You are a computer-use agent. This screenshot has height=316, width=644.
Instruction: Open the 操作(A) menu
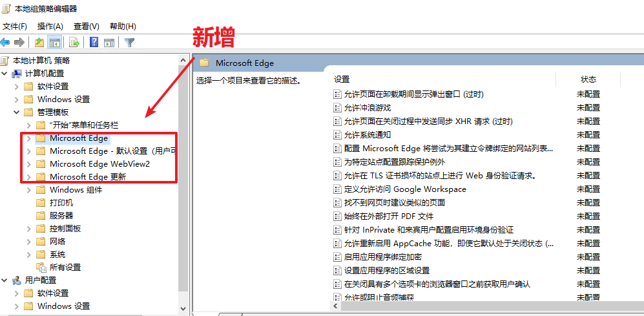point(50,26)
